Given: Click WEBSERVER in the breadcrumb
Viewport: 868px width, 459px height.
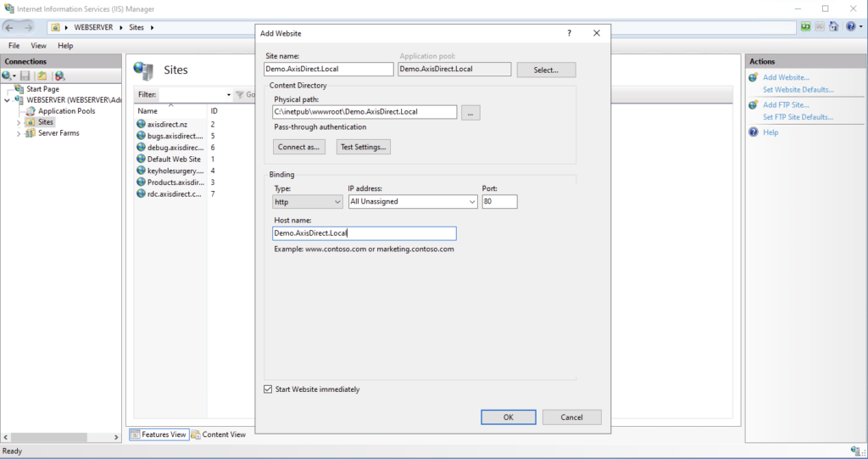Looking at the screenshot, I should (x=93, y=27).
